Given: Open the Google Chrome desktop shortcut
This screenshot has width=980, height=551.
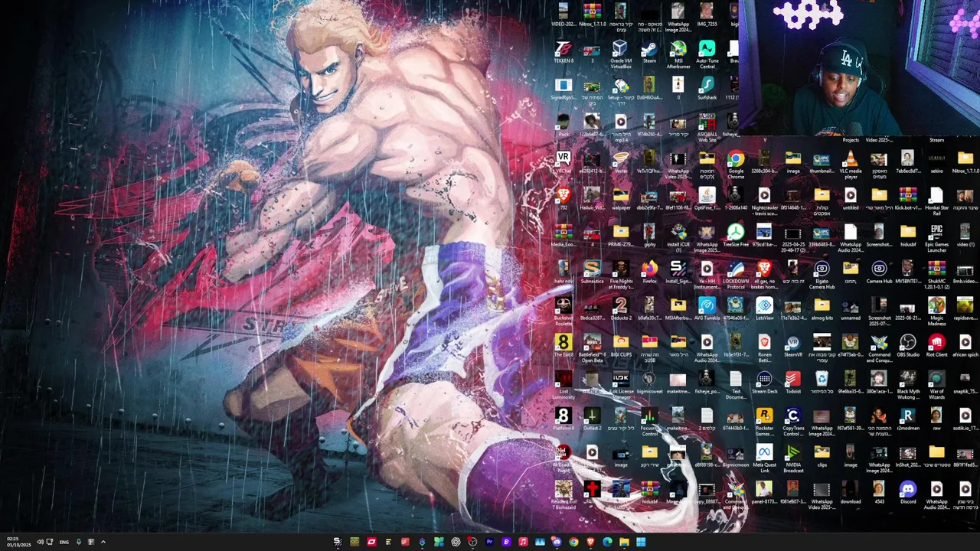Looking at the screenshot, I should tap(735, 165).
